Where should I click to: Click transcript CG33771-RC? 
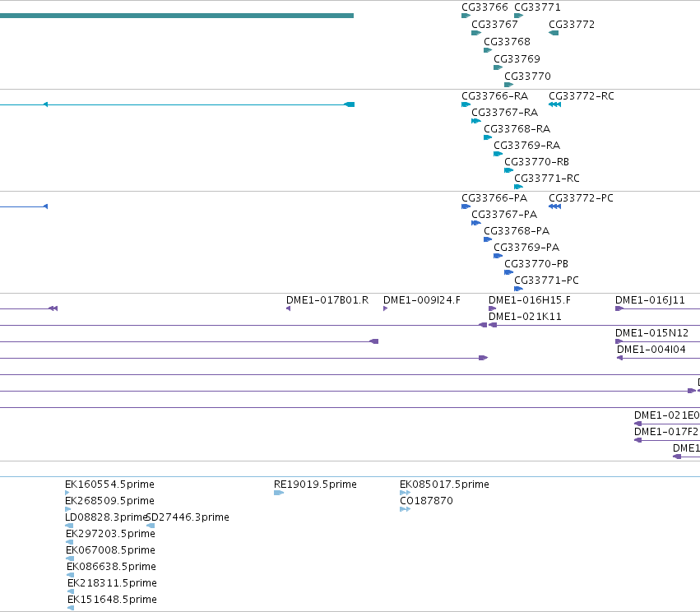tap(547, 178)
